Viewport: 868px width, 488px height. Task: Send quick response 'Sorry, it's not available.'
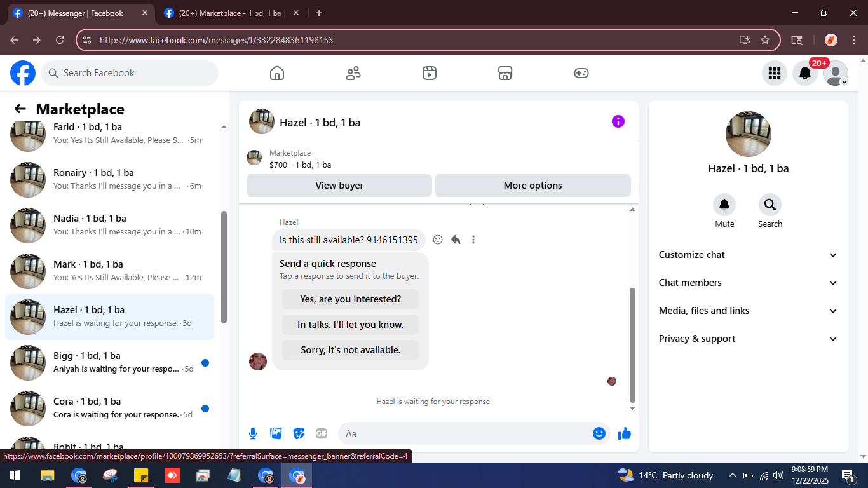click(351, 350)
